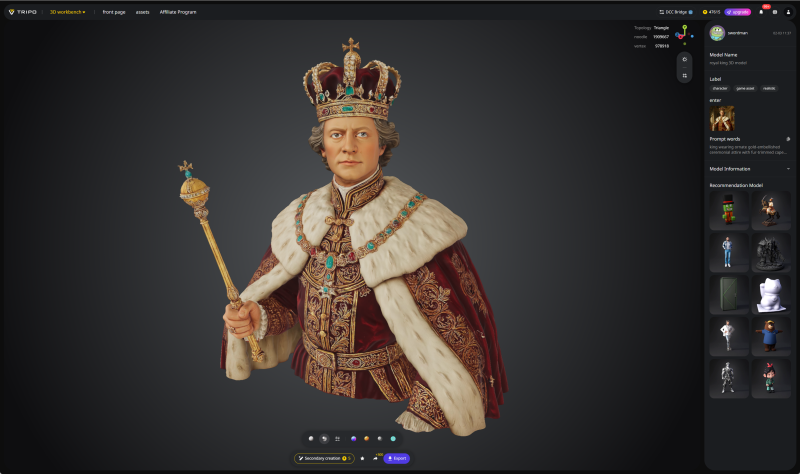Open the king reference input image
800x474 pixels.
coord(722,118)
